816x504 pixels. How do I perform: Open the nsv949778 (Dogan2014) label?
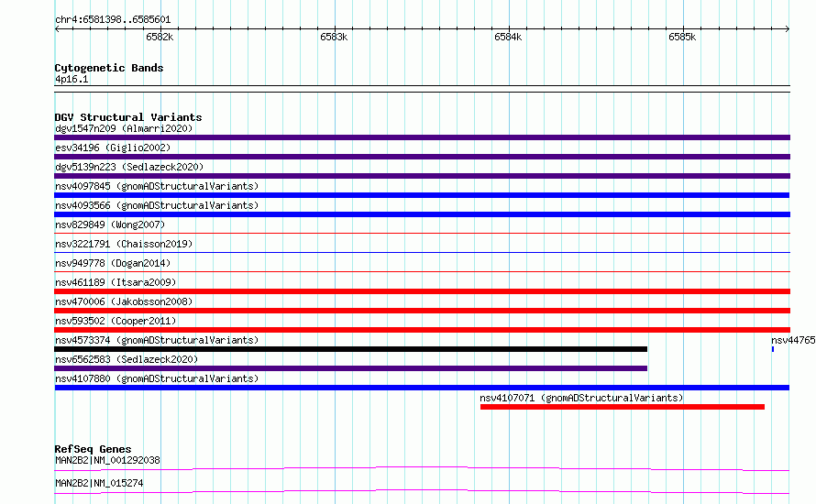click(113, 263)
